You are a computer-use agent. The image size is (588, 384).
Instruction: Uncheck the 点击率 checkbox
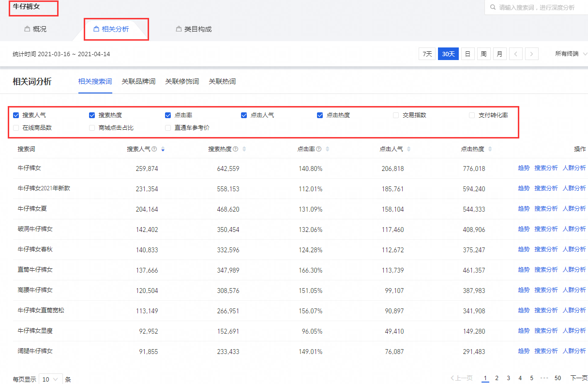168,115
